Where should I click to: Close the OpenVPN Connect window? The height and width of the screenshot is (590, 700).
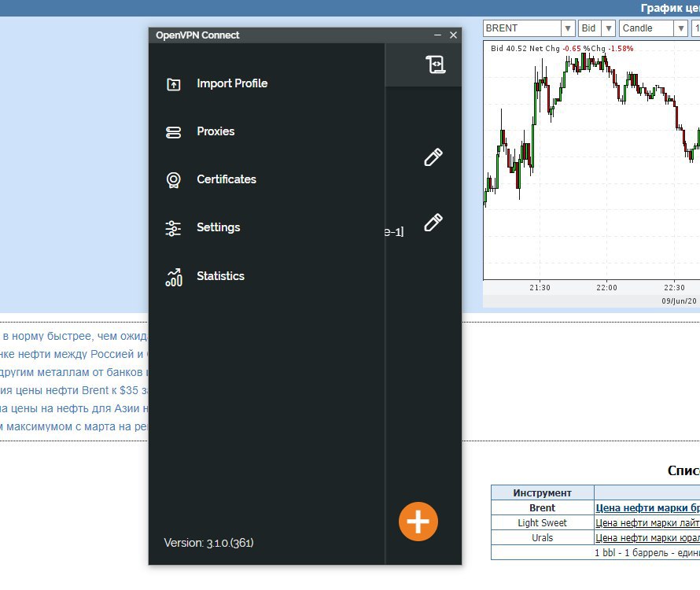coord(453,35)
